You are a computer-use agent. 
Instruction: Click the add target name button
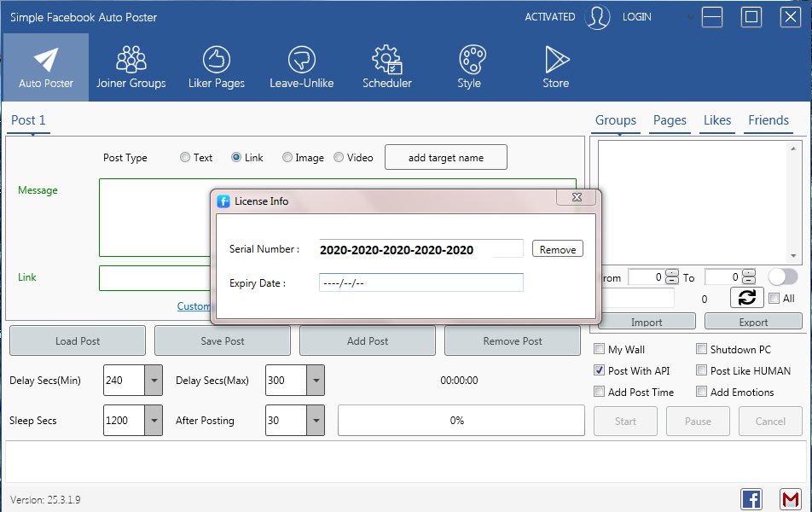click(446, 157)
